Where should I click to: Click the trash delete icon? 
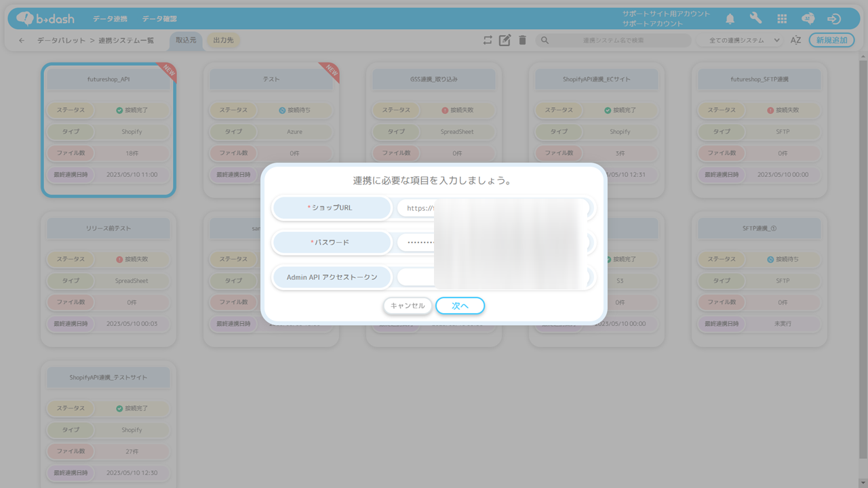(x=522, y=41)
